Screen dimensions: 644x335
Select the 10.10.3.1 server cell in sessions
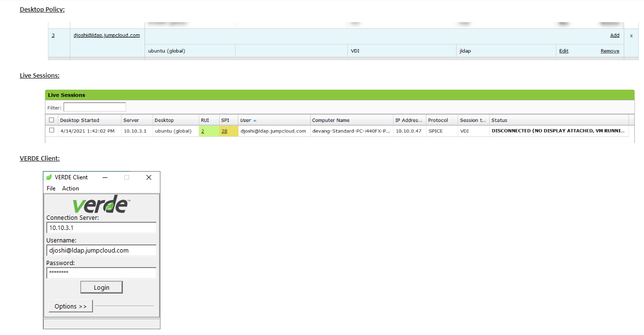click(137, 131)
